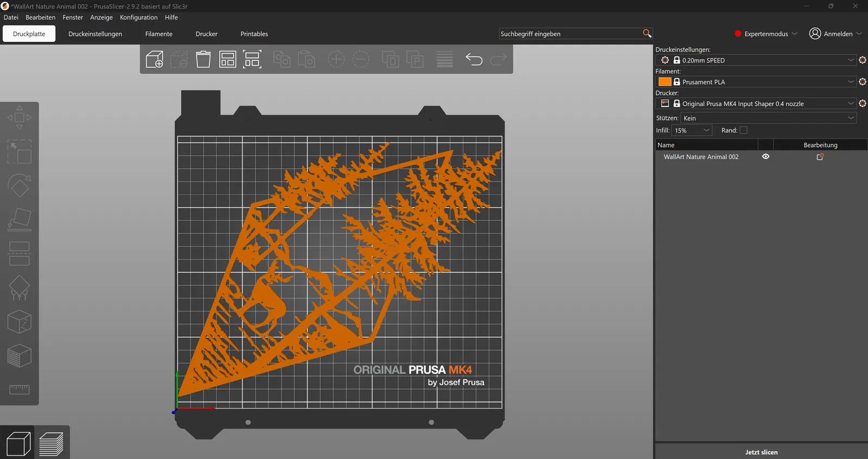
Task: Switch to 3D editor view
Action: pos(18,444)
